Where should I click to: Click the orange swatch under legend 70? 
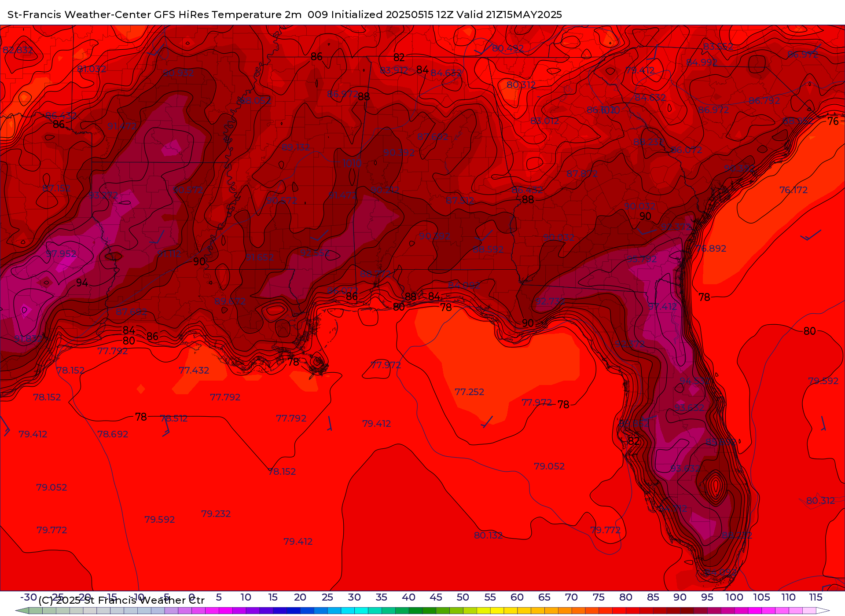pyautogui.click(x=579, y=611)
